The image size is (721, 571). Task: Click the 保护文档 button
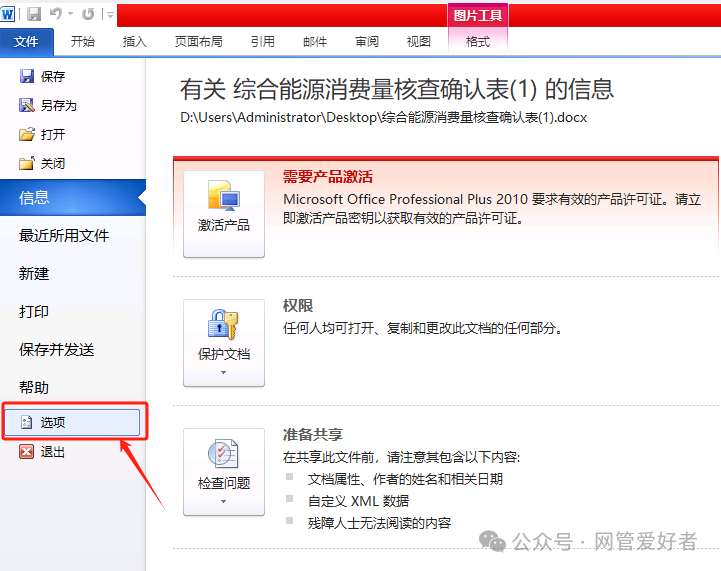click(224, 343)
